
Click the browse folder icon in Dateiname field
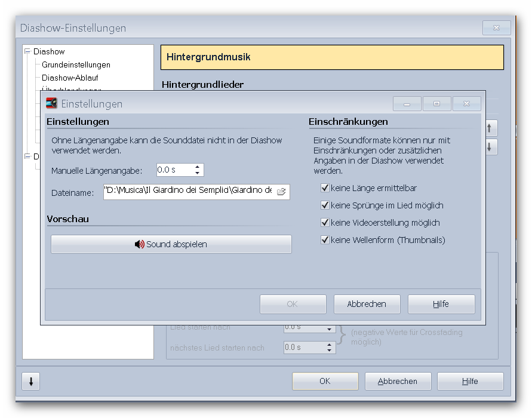coord(281,192)
